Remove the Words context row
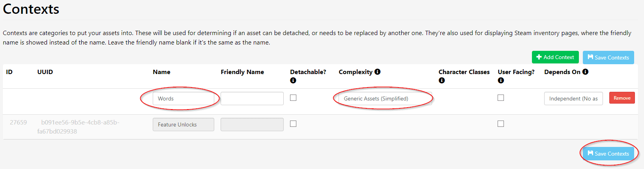The width and height of the screenshot is (644, 169). point(622,98)
